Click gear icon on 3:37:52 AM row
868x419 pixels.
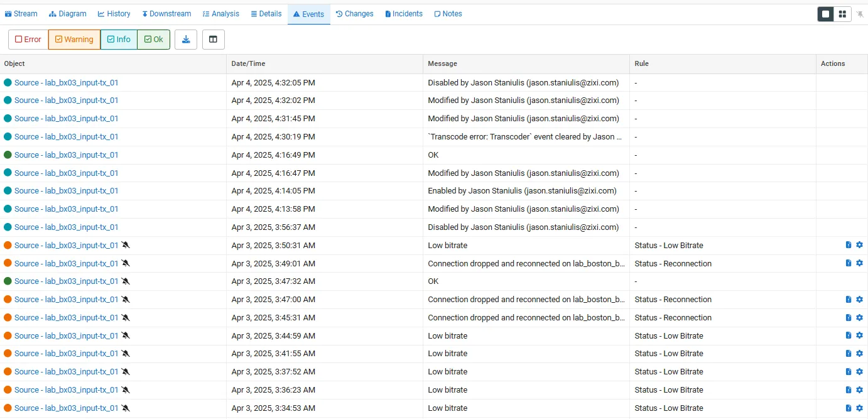tap(859, 372)
